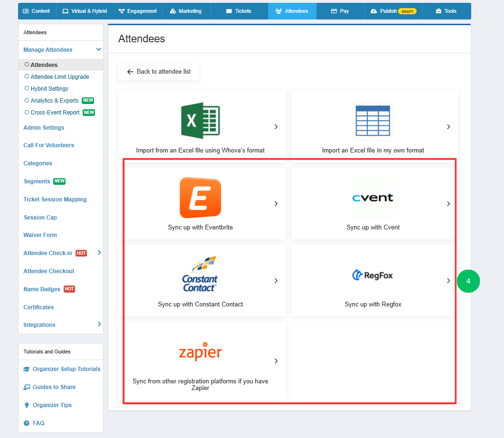This screenshot has width=504, height=438.
Task: Open Name Badges link
Action: coord(42,289)
